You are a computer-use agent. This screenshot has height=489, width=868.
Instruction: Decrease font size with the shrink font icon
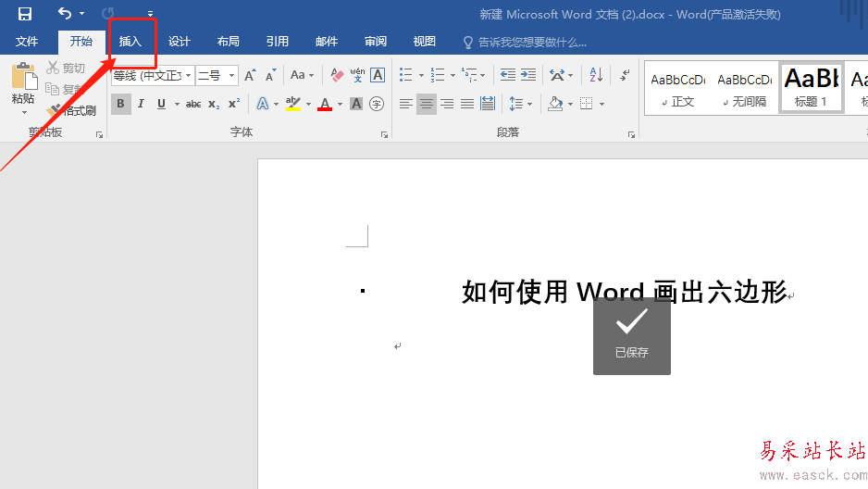(271, 75)
